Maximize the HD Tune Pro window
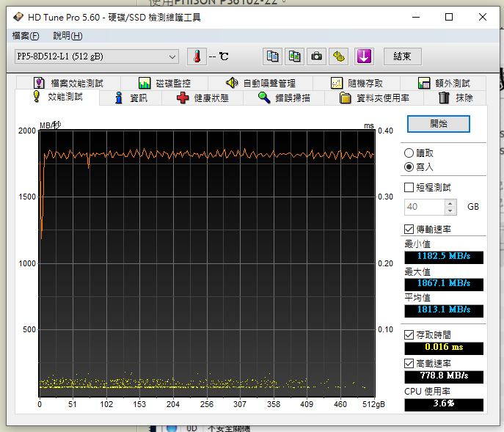Viewport: 504px width, 432px height. click(x=449, y=17)
